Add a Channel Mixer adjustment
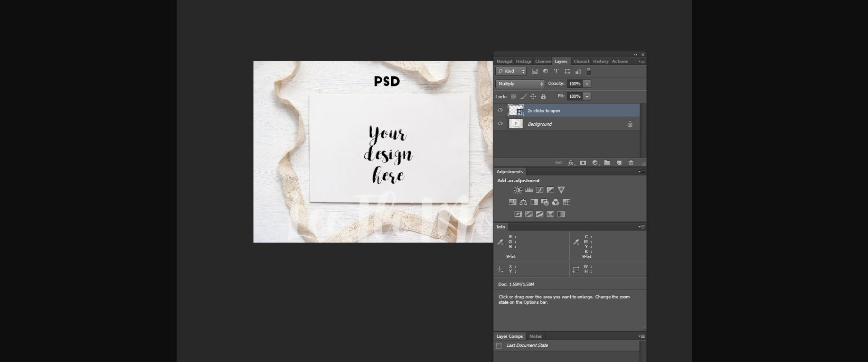Screen dimensions: 868x362 [x=556, y=202]
